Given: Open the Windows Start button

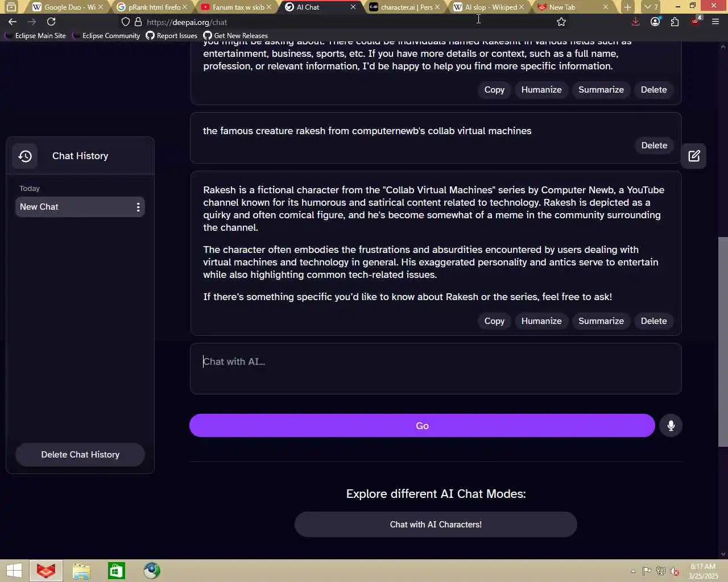Looking at the screenshot, I should 14,571.
